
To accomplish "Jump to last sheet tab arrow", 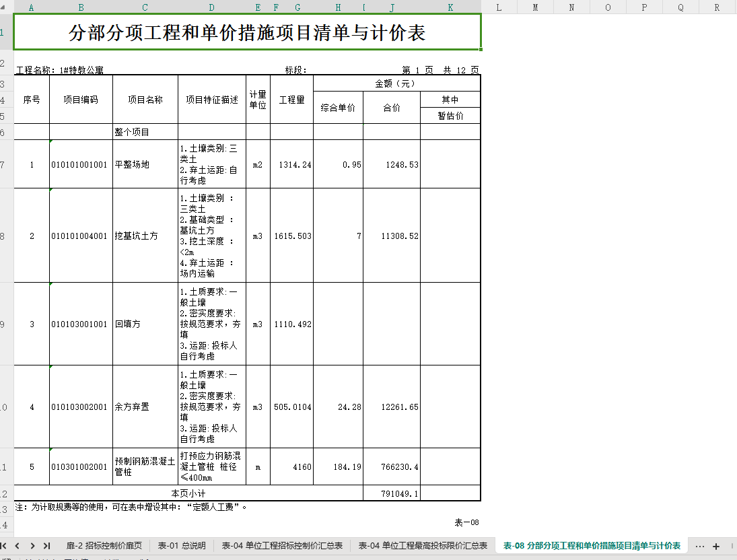I will [x=46, y=546].
